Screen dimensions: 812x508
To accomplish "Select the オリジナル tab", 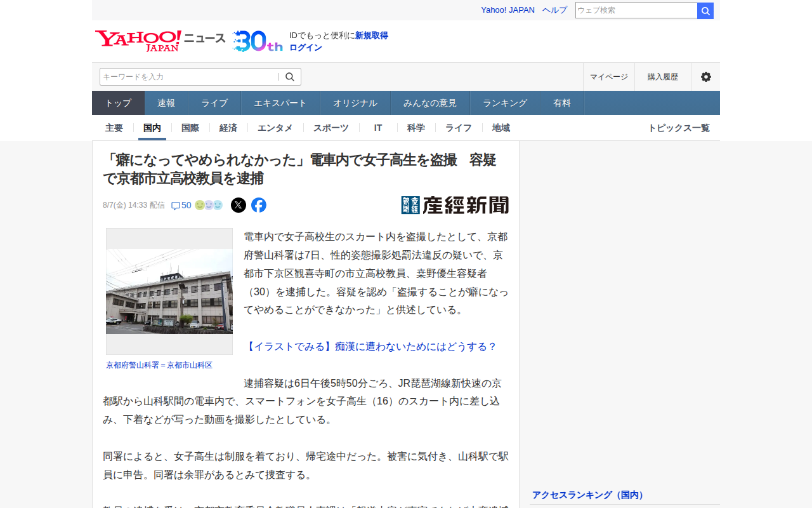I will pos(355,103).
